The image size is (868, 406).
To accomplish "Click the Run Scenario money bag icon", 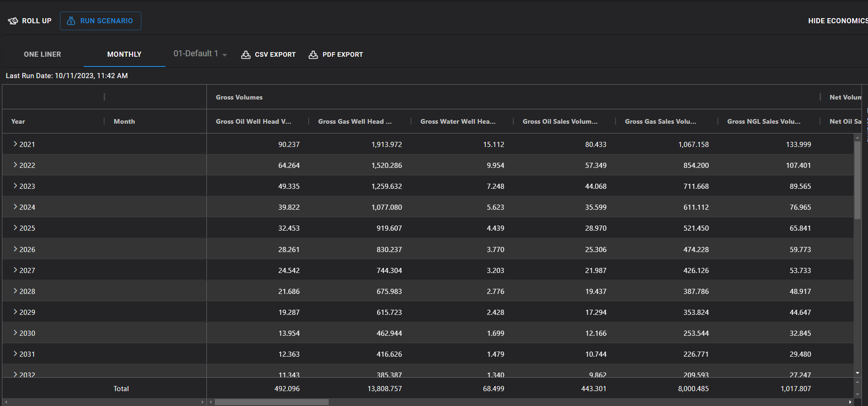I will click(71, 21).
